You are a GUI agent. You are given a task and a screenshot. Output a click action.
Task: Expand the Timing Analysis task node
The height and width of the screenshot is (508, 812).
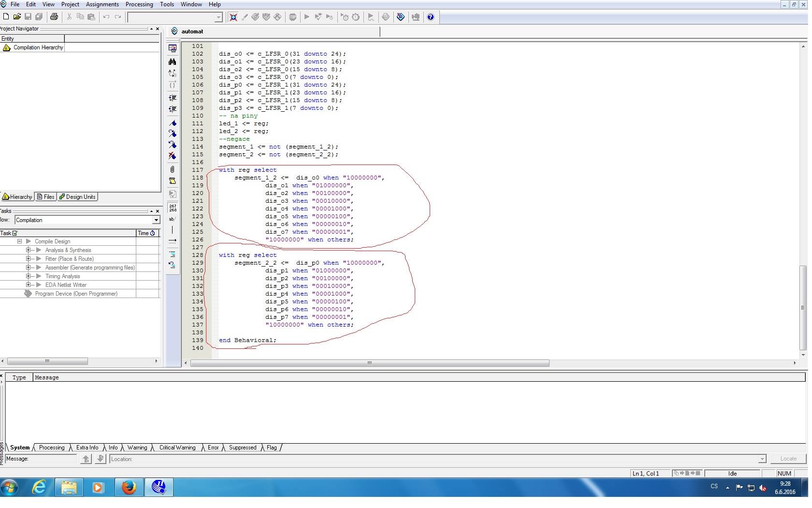(29, 276)
